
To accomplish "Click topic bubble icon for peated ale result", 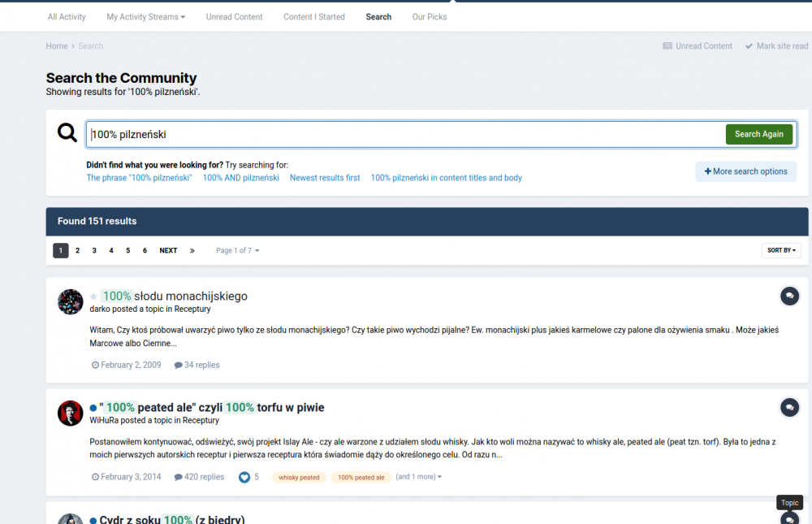I will click(789, 407).
